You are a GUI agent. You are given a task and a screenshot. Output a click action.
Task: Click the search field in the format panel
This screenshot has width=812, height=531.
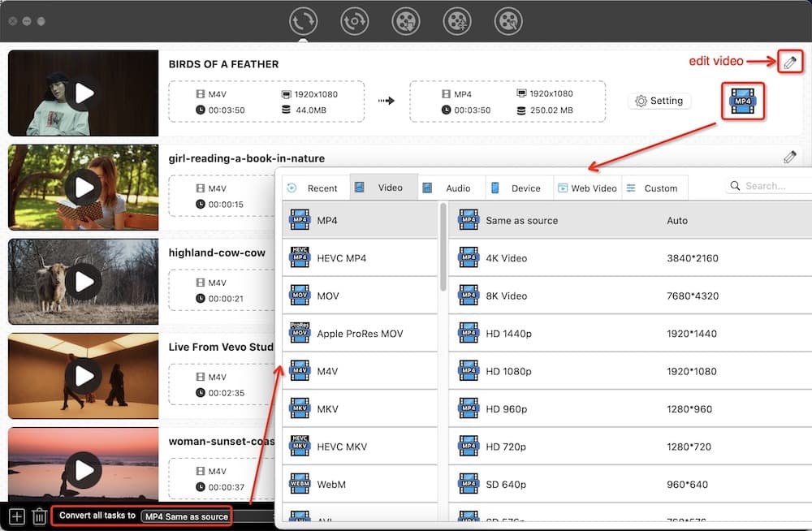(771, 185)
